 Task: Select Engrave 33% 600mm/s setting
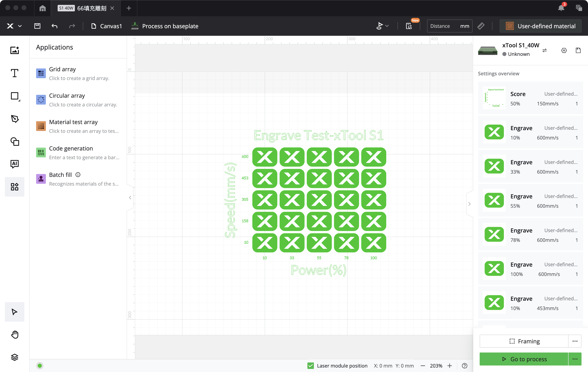pyautogui.click(x=530, y=167)
